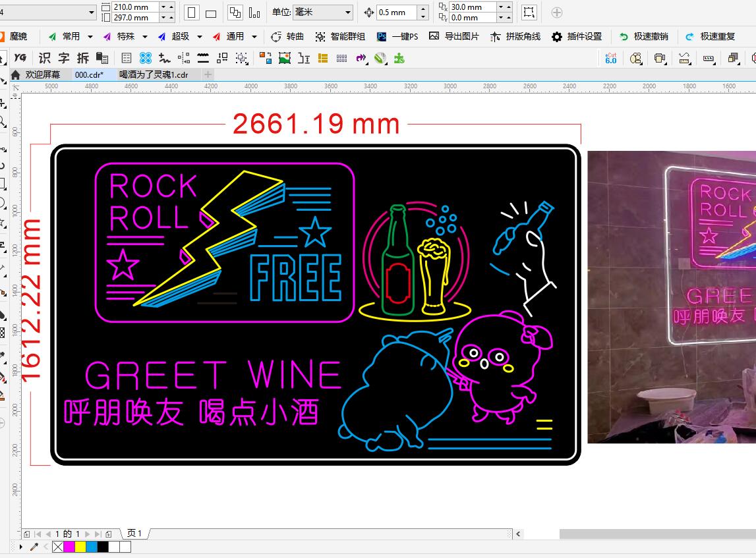756x558 pixels.
Task: Click the 拼版角线 imposition marks button
Action: tap(515, 37)
